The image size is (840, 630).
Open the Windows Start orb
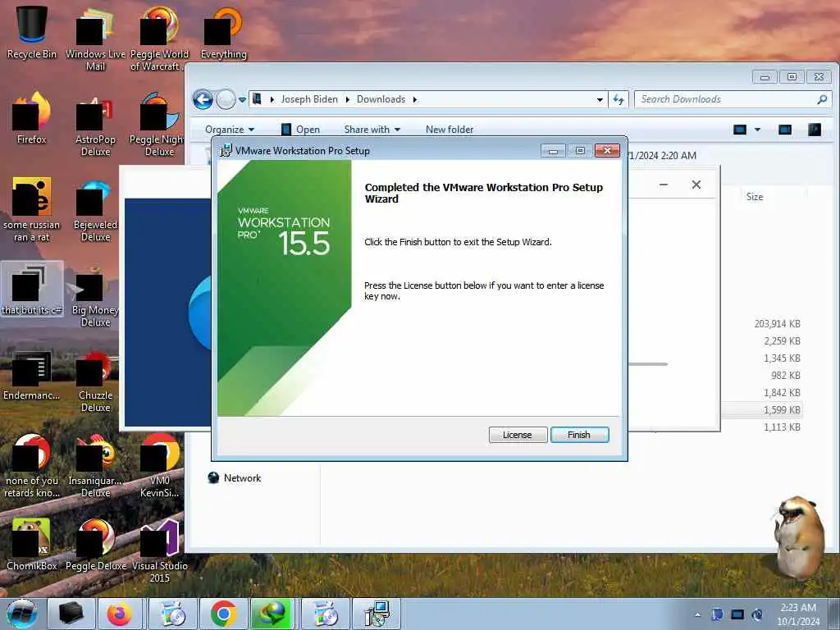(x=22, y=614)
